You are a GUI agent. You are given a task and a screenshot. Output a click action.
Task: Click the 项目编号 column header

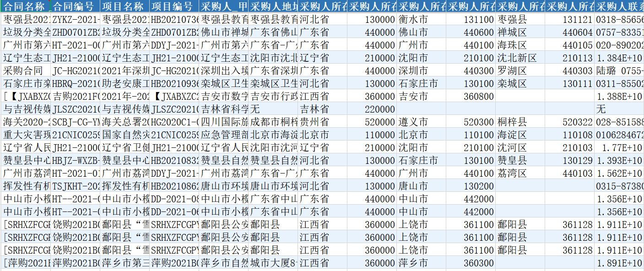coord(174,6)
